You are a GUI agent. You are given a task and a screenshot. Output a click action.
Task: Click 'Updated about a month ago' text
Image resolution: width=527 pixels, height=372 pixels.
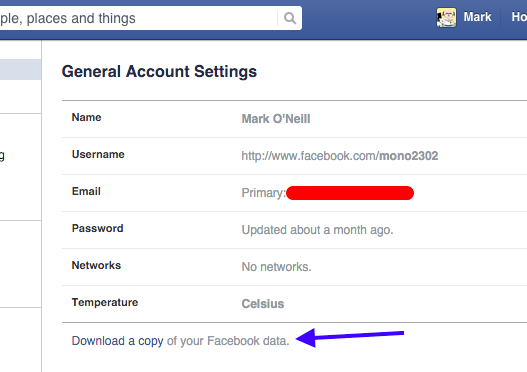tap(317, 230)
